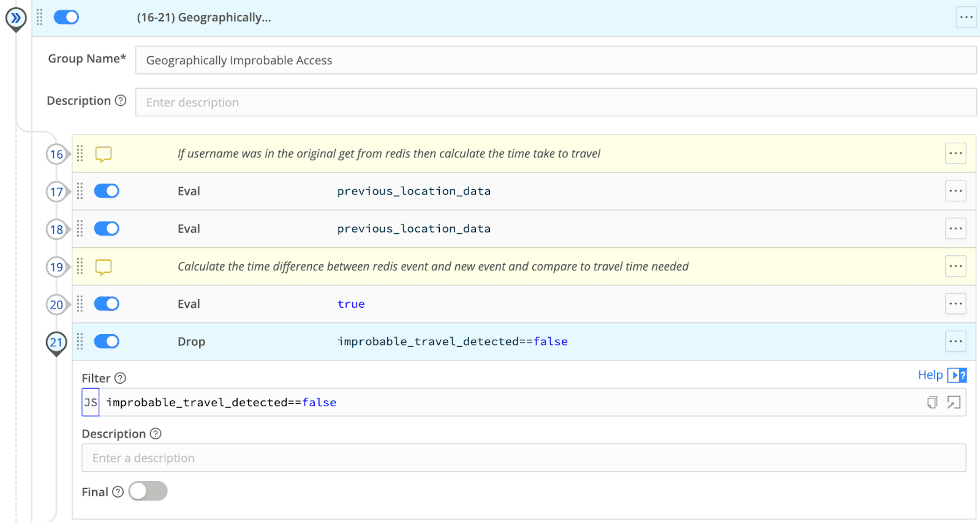Click the copy icon in Filter field
Image resolution: width=980 pixels, height=522 pixels.
tap(932, 402)
